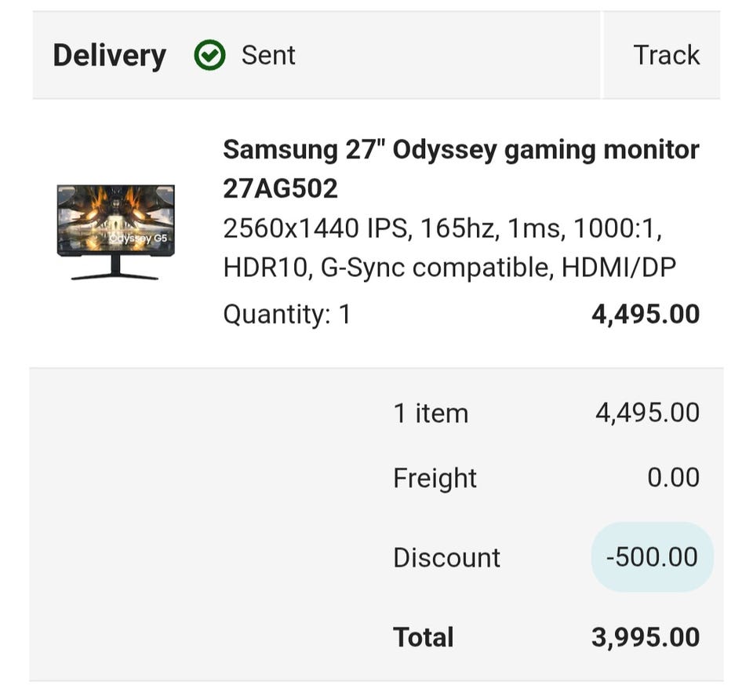Click the Discount label

[446, 558]
